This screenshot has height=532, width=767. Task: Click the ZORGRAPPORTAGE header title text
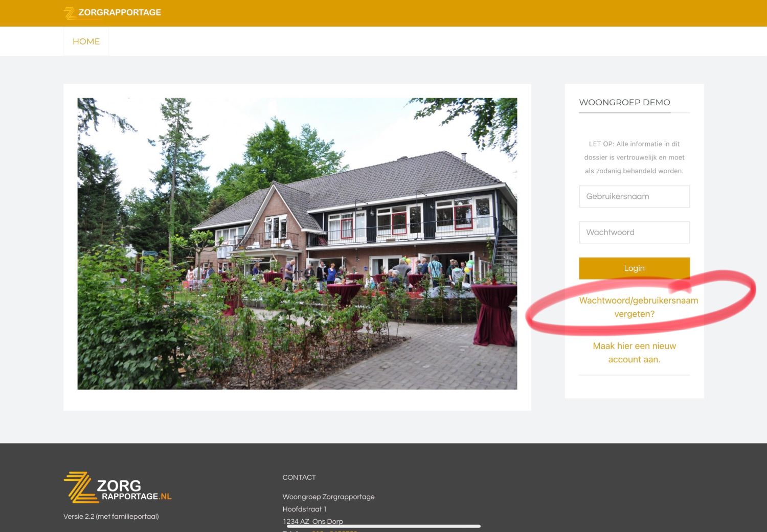(120, 12)
